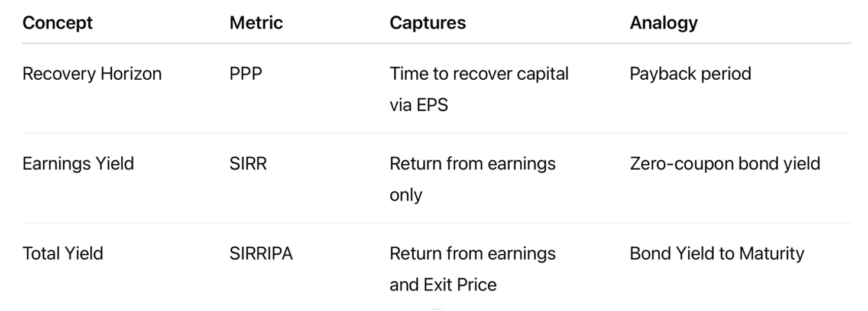Click the Recovery Horizon concept cell
The height and width of the screenshot is (311, 868).
click(x=92, y=74)
